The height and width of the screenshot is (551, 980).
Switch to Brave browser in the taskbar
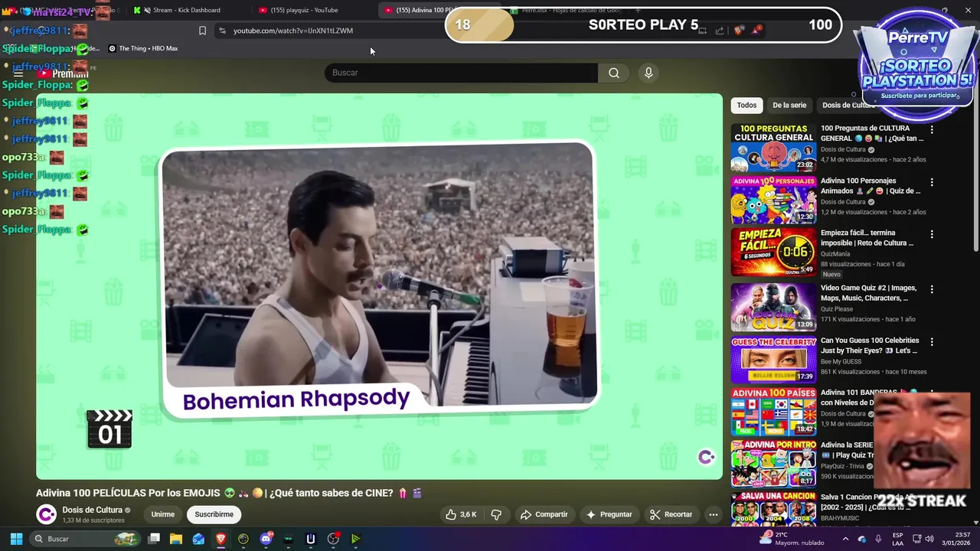(x=220, y=539)
